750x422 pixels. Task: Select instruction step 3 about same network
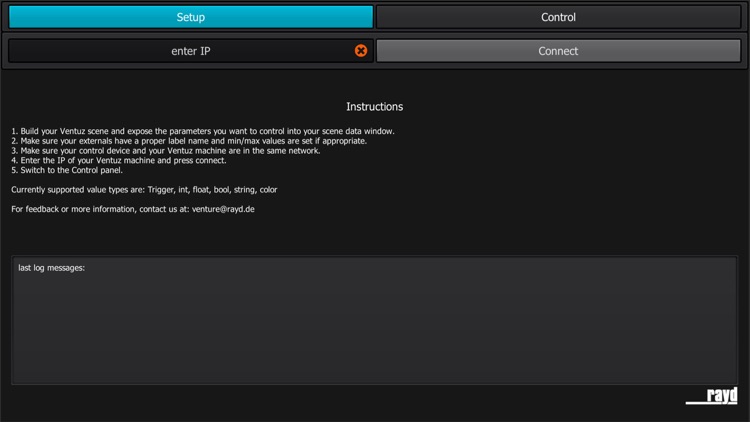165,151
